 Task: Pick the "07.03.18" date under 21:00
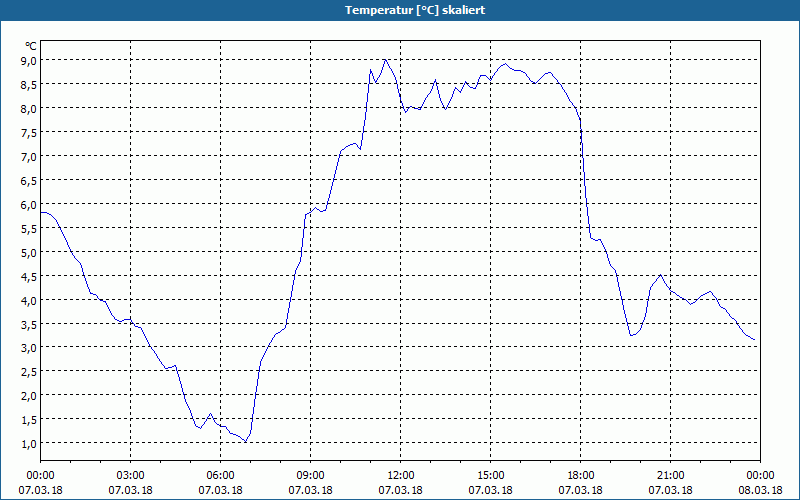[670, 490]
